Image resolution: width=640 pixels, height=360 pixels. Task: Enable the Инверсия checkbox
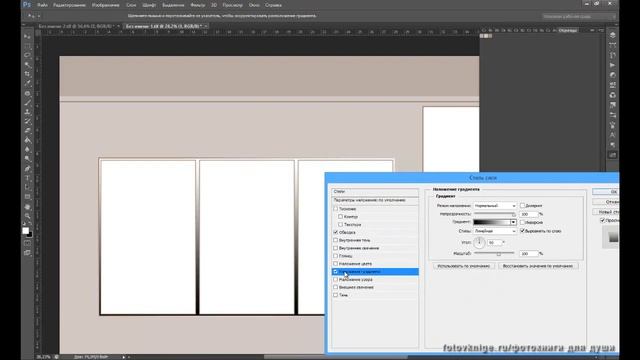point(522,222)
